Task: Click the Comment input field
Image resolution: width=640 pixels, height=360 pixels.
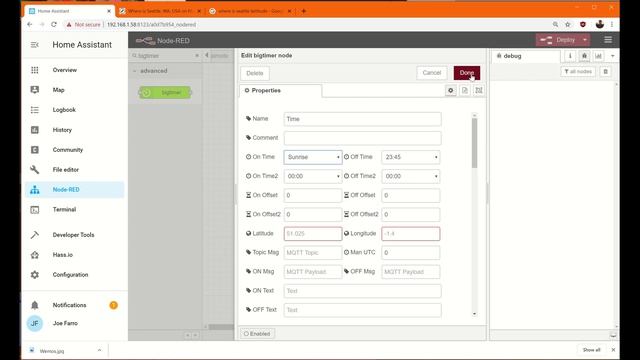Action: [x=362, y=138]
